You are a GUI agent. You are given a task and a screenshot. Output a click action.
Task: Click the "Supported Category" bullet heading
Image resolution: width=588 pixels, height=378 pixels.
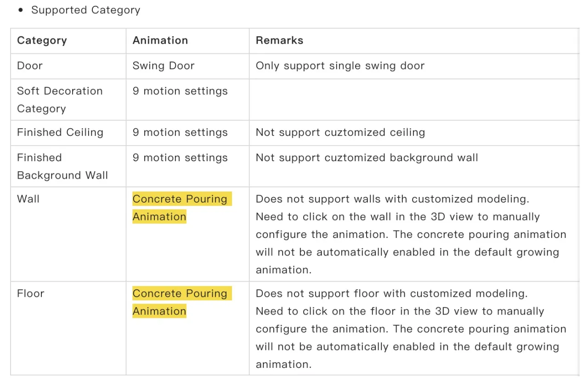click(85, 10)
